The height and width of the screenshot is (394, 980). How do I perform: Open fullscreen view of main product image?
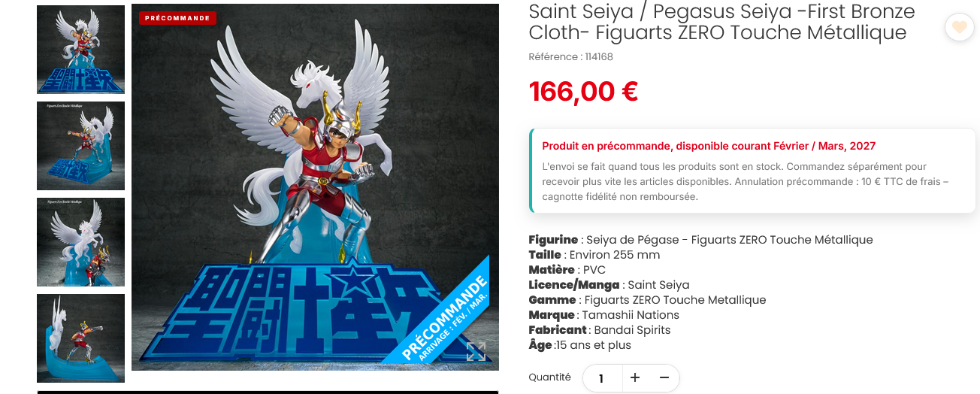[476, 351]
